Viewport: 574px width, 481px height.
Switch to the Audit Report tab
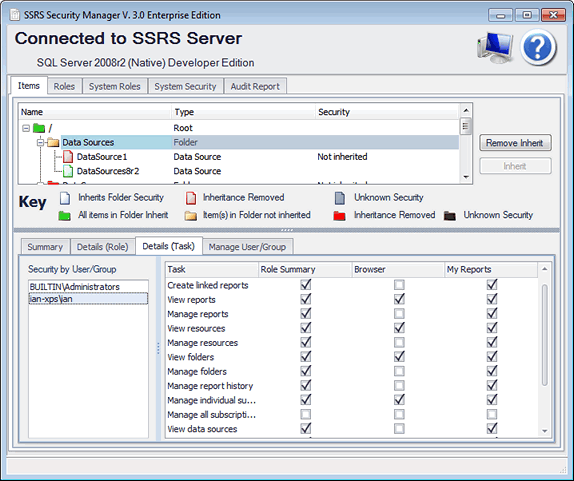[255, 86]
